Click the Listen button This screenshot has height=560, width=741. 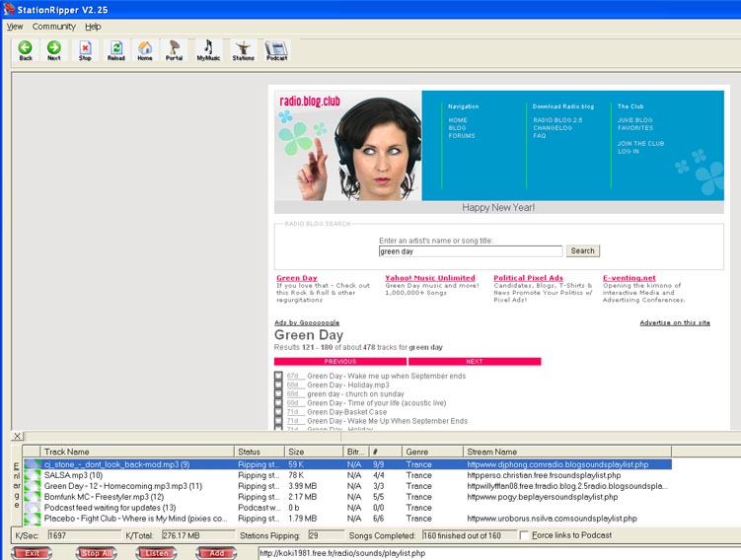pos(157,553)
